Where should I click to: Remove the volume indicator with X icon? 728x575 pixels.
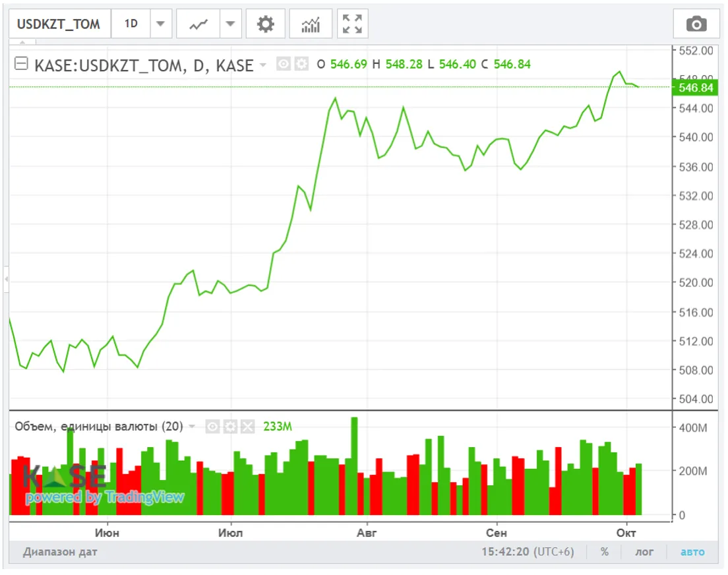(247, 427)
